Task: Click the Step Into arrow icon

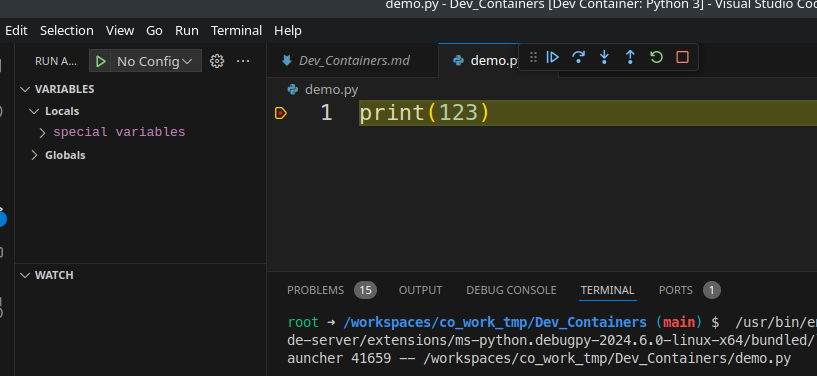Action: (604, 57)
